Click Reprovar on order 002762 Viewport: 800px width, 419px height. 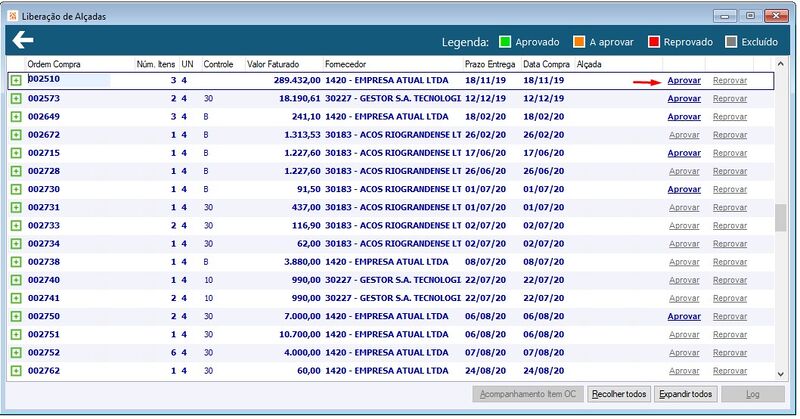pyautogui.click(x=730, y=371)
